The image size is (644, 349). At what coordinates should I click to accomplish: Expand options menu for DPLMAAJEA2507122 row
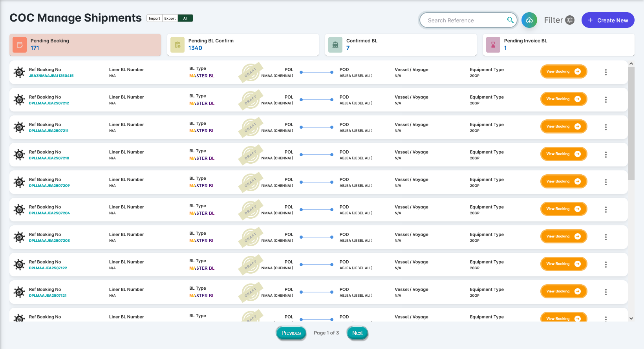pyautogui.click(x=606, y=265)
